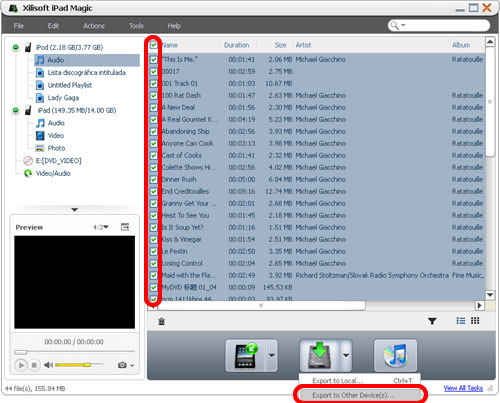Click the green eject icon beside iPad
The height and width of the screenshot is (403, 500).
pos(15,110)
